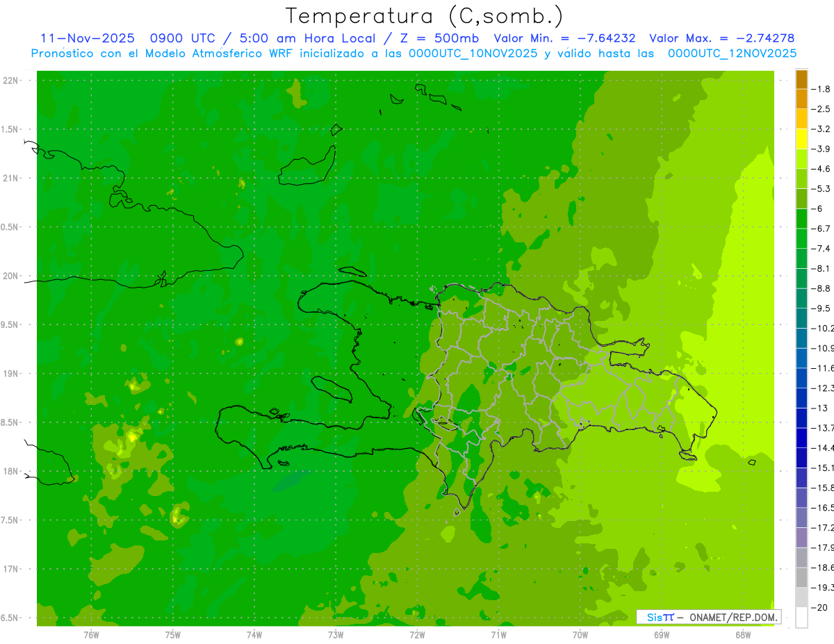Click the brown color bar segment above -1.8
This screenshot has width=834, height=644.
tap(801, 79)
